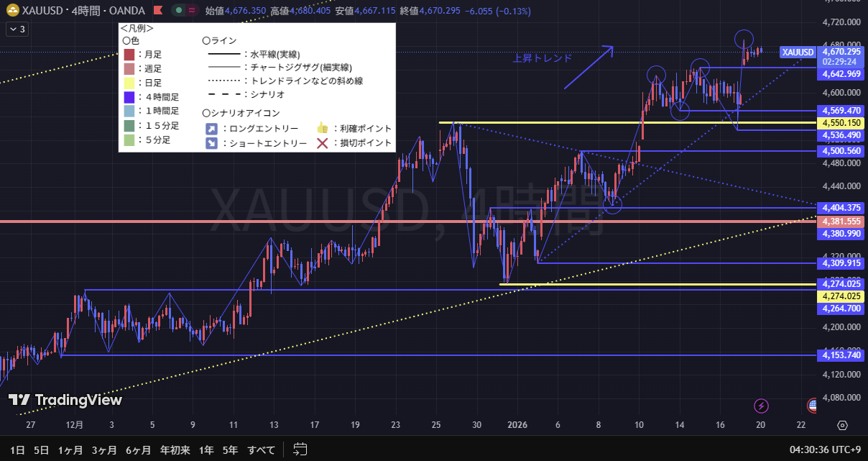Image resolution: width=868 pixels, height=461 pixels.
Task: Click the gold XAUUSD symbol logo icon
Action: [x=13, y=11]
